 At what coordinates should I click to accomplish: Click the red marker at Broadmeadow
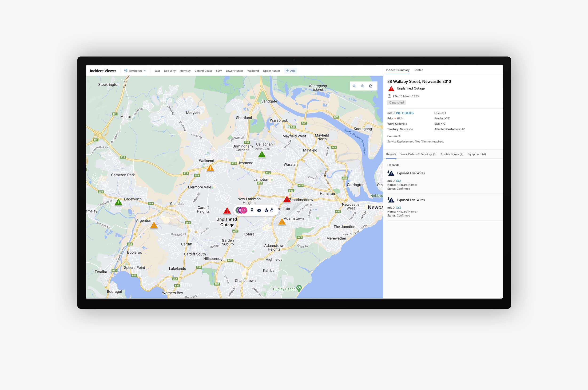[287, 200]
